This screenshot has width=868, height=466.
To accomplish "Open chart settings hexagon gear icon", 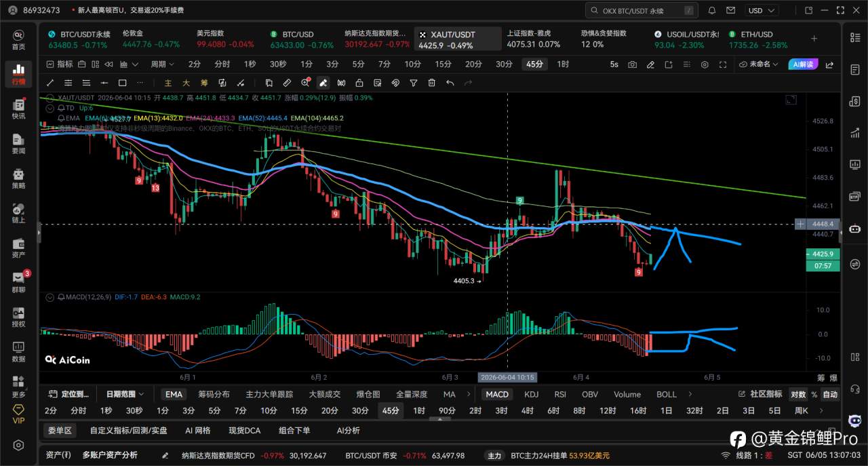I will point(705,64).
